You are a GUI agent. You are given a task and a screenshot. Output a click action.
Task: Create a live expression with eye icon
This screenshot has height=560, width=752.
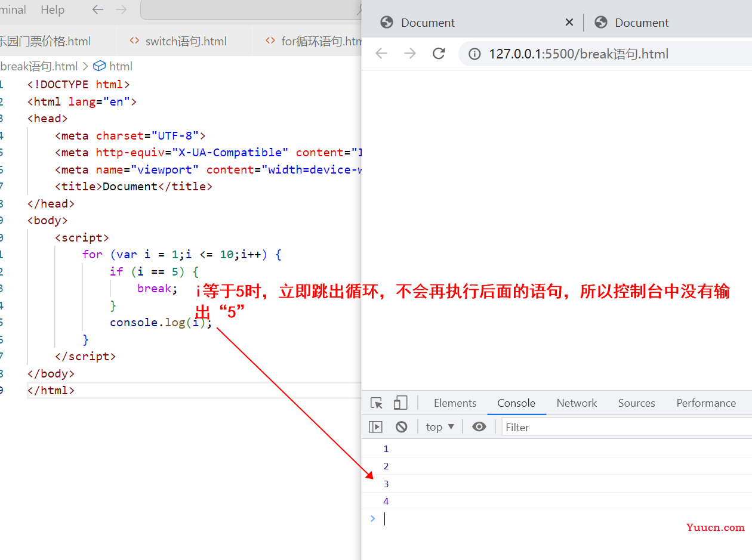point(479,427)
